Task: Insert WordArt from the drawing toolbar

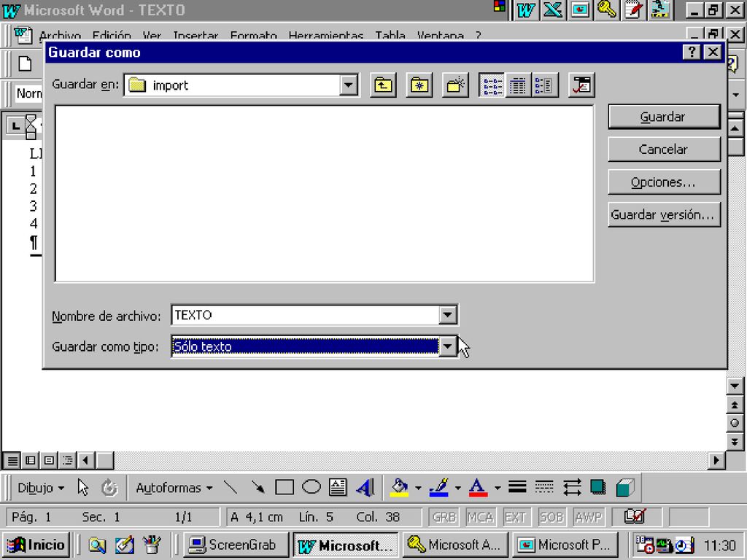Action: coord(365,488)
